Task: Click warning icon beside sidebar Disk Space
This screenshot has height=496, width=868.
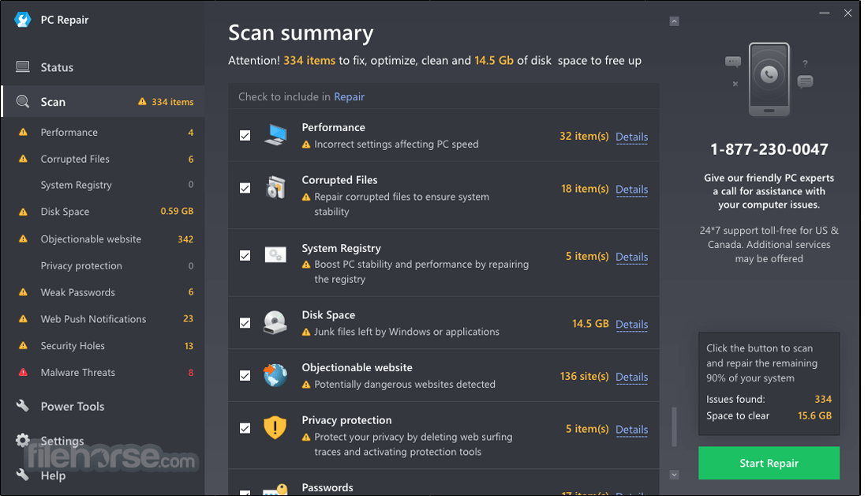Action: click(x=23, y=212)
